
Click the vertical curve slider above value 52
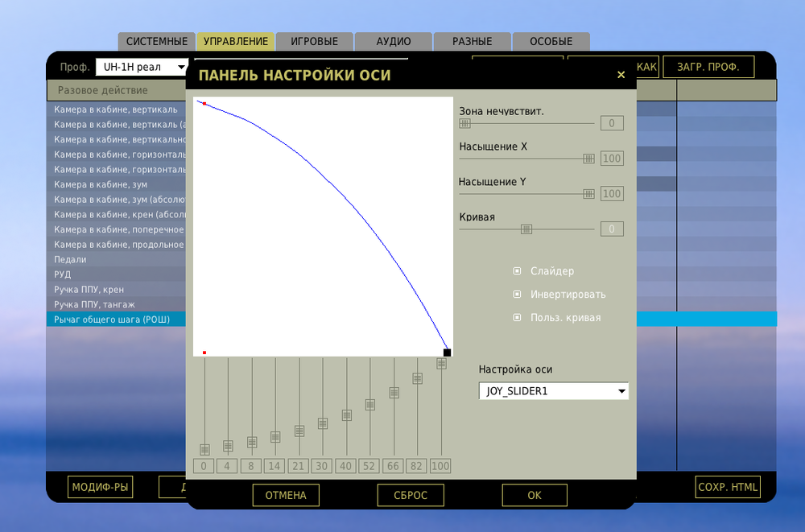pyautogui.click(x=369, y=405)
